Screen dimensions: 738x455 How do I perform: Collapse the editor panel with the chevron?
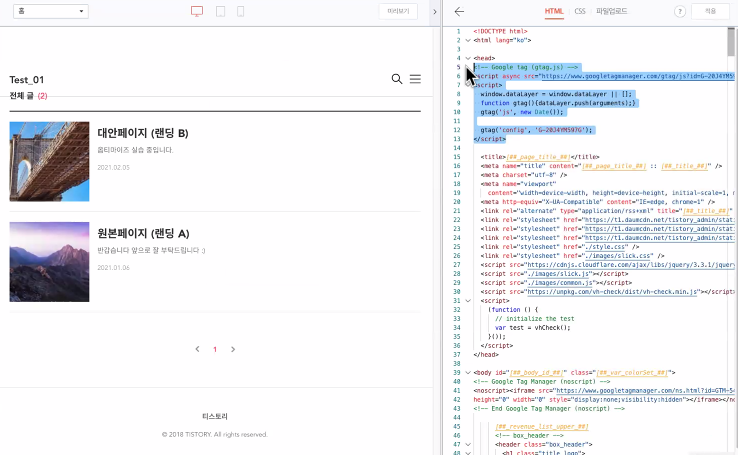tap(434, 12)
